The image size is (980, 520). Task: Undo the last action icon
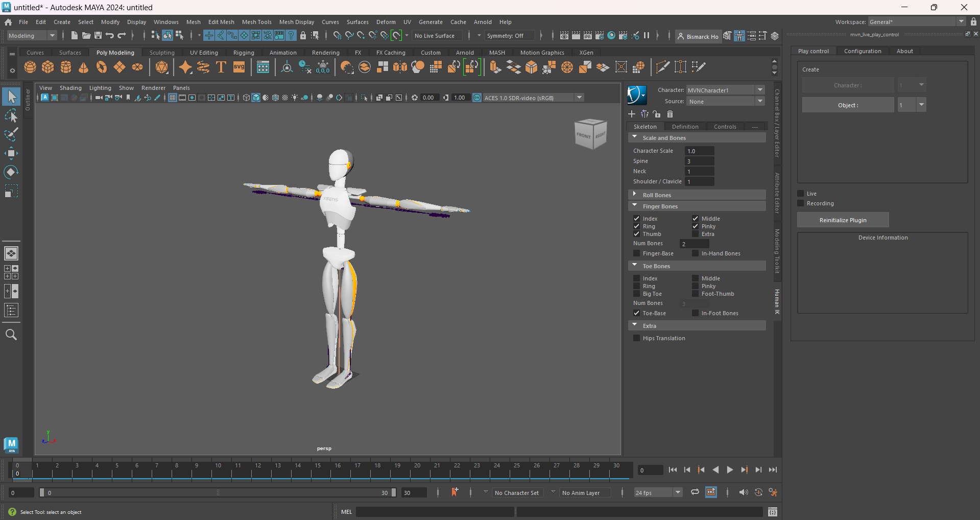(x=110, y=35)
